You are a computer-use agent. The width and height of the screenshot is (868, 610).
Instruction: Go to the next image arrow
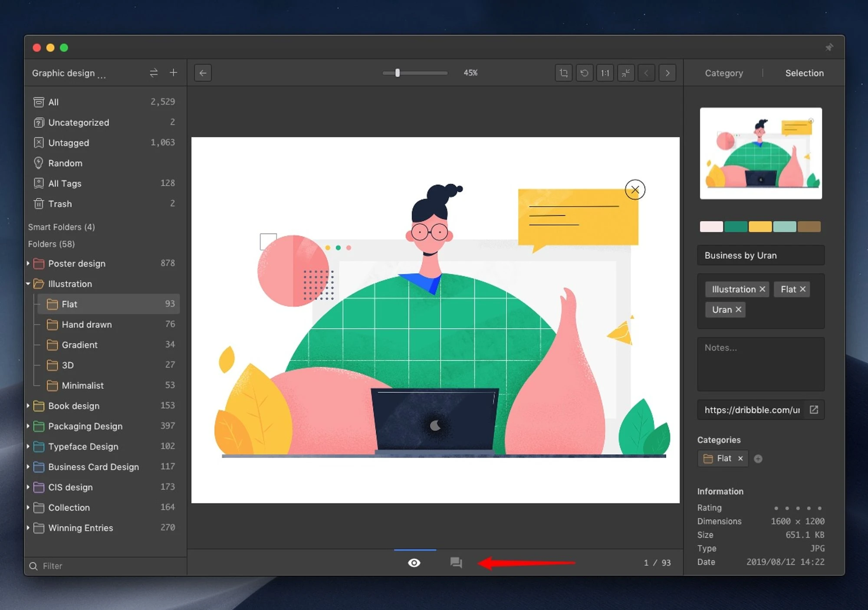tap(667, 73)
